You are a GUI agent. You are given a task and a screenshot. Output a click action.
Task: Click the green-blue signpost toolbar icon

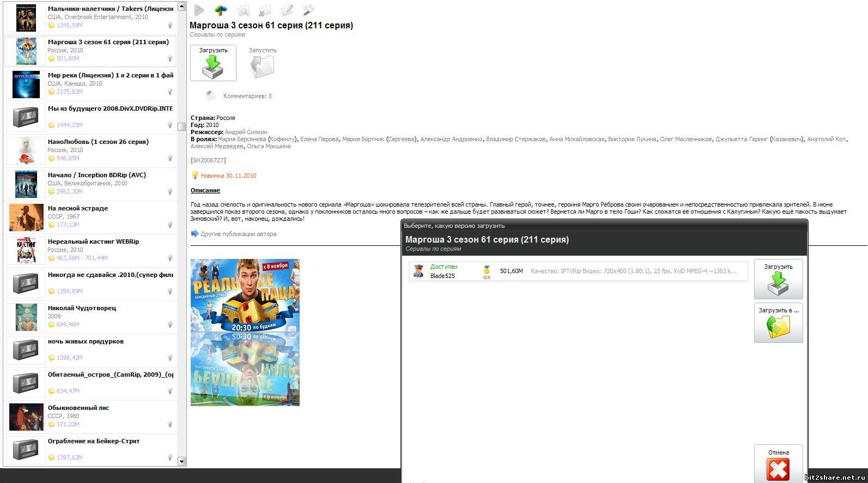221,10
